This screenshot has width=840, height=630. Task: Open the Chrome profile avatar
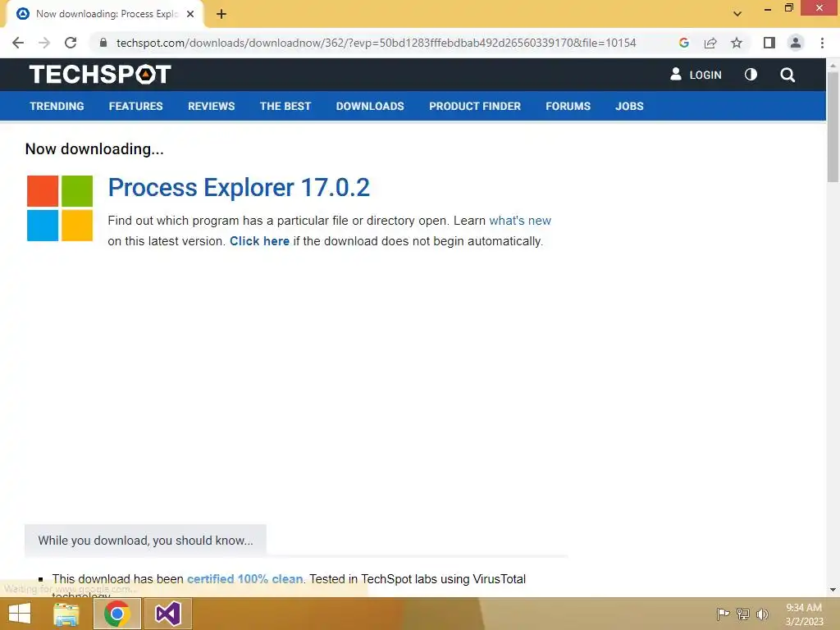(x=796, y=43)
